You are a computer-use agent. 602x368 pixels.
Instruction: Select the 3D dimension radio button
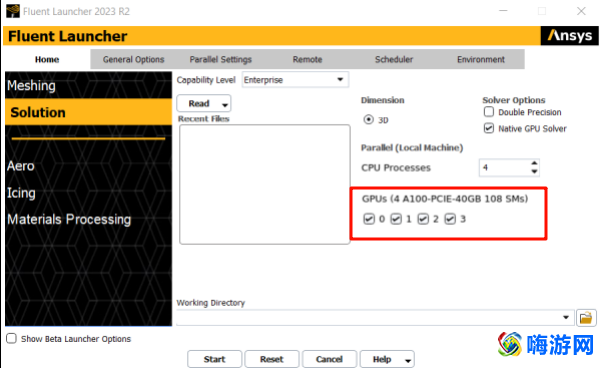click(368, 119)
